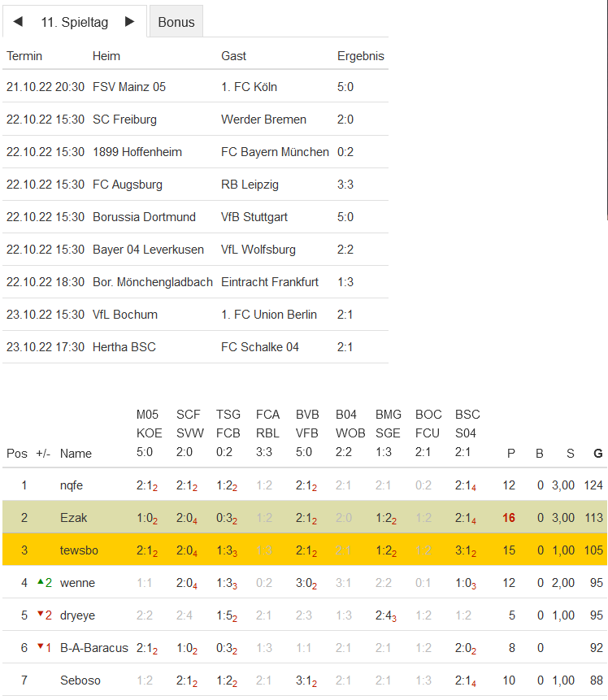Open player Seboso's profile
This screenshot has width=608, height=700.
click(80, 680)
